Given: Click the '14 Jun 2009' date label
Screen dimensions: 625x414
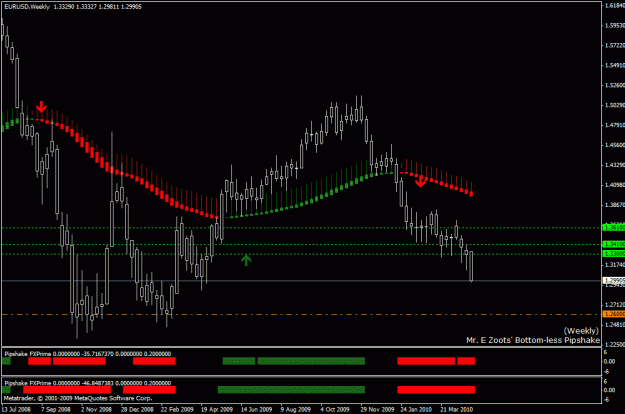Looking at the screenshot, I should [x=256, y=409].
